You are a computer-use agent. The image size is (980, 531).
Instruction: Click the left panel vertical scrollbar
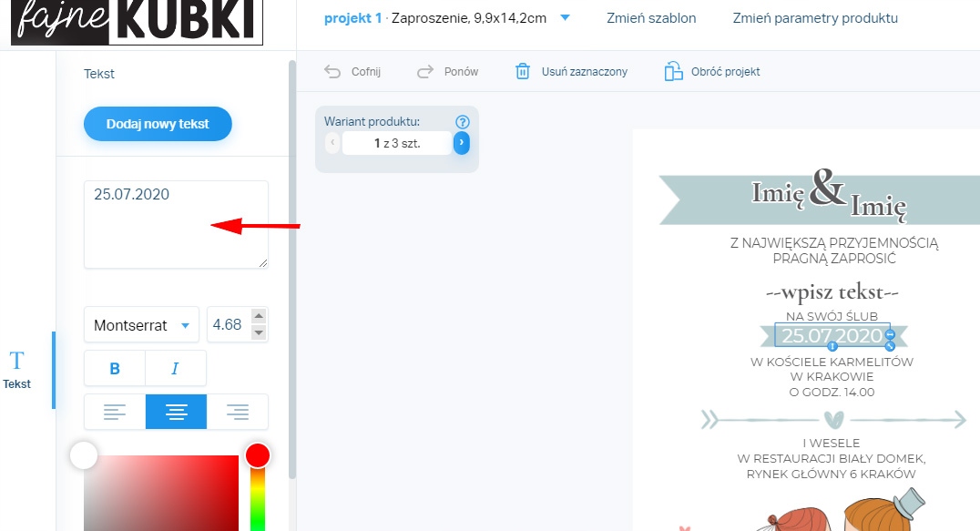pos(291,269)
